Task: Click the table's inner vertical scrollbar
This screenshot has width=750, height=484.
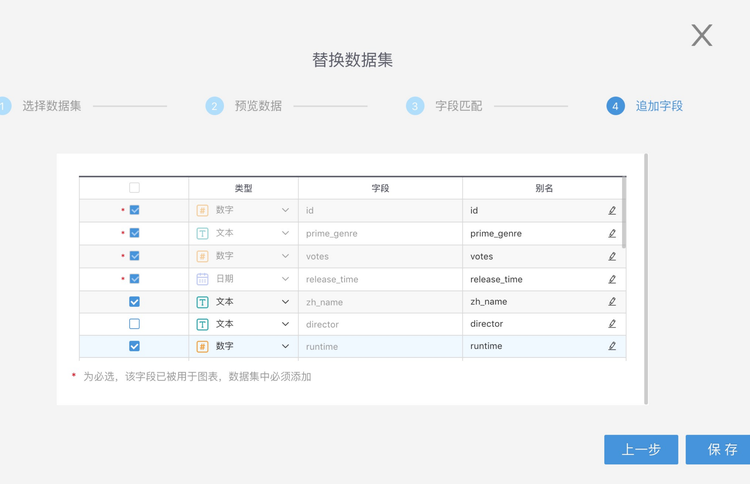Action: [x=624, y=213]
